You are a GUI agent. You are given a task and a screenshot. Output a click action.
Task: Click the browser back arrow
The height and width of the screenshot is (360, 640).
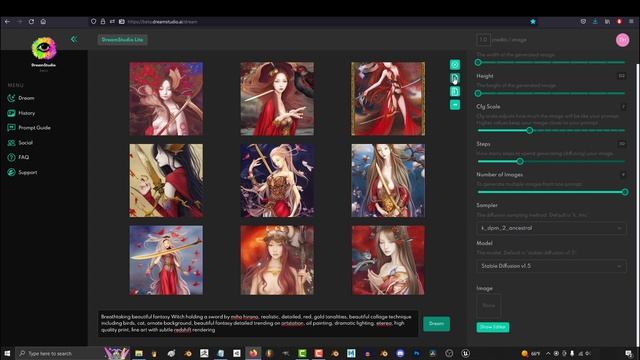pyautogui.click(x=7, y=21)
